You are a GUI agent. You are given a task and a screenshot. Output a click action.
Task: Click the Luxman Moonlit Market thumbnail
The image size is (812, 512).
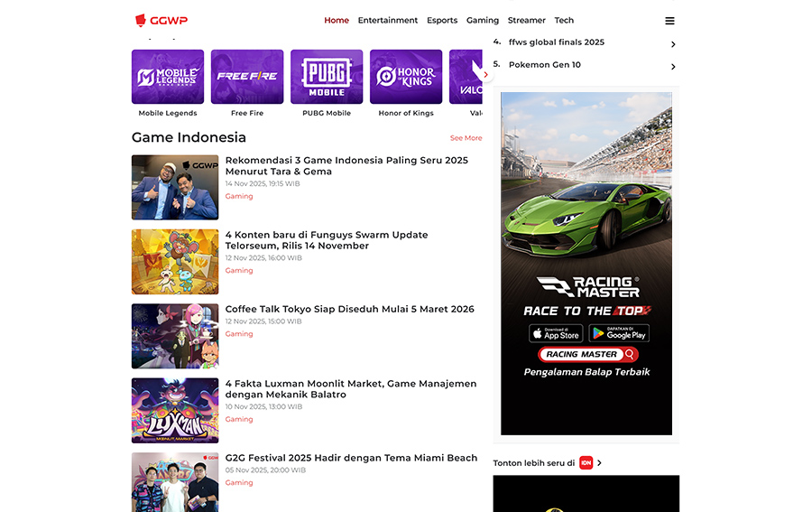click(x=175, y=410)
